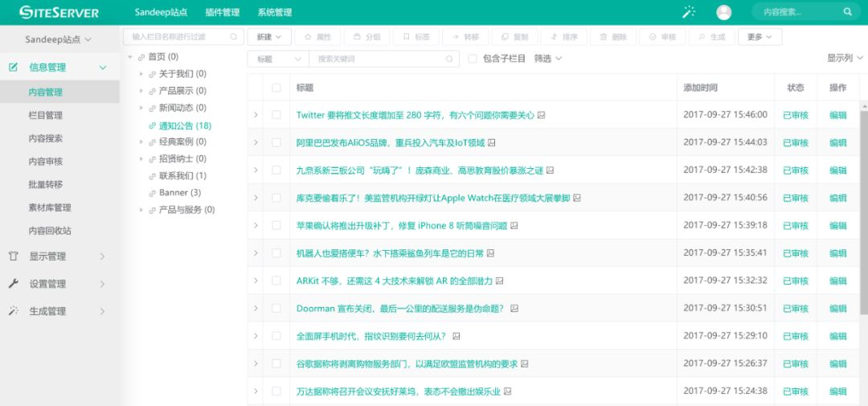Select 产品展示 in the channel tree
The width and height of the screenshot is (868, 406).
182,91
